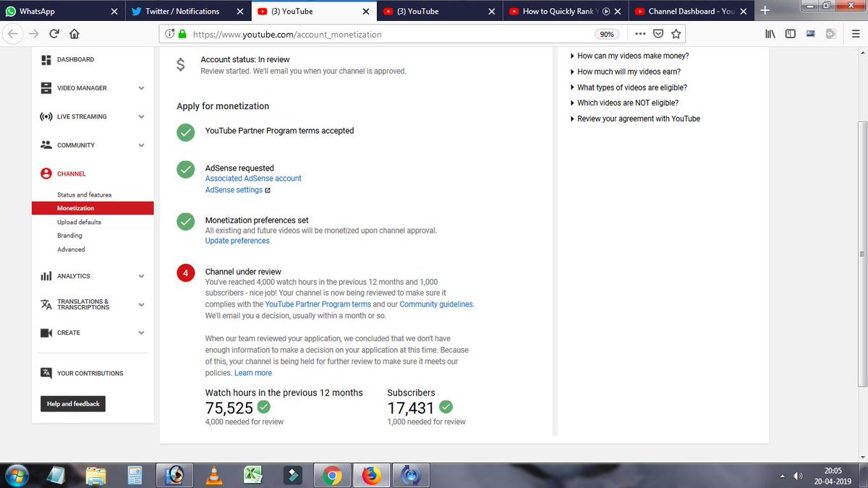Click the Learn more link
Viewport: 868px width, 488px height.
pos(253,373)
